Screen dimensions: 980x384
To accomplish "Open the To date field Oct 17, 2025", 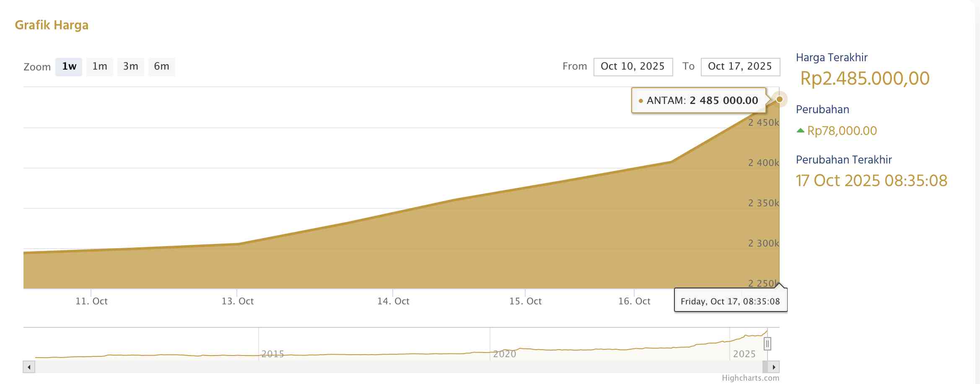I will (x=740, y=67).
